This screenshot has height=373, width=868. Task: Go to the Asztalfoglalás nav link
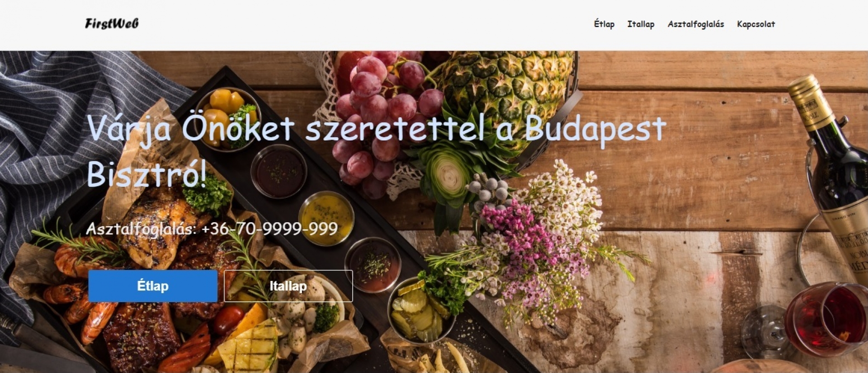[696, 24]
